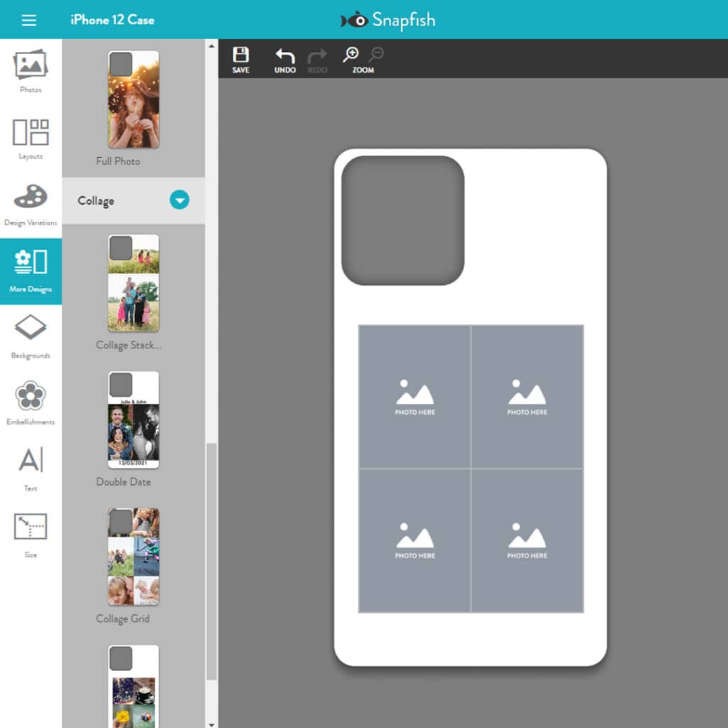The image size is (728, 728).
Task: Save the current case design
Action: point(241,58)
